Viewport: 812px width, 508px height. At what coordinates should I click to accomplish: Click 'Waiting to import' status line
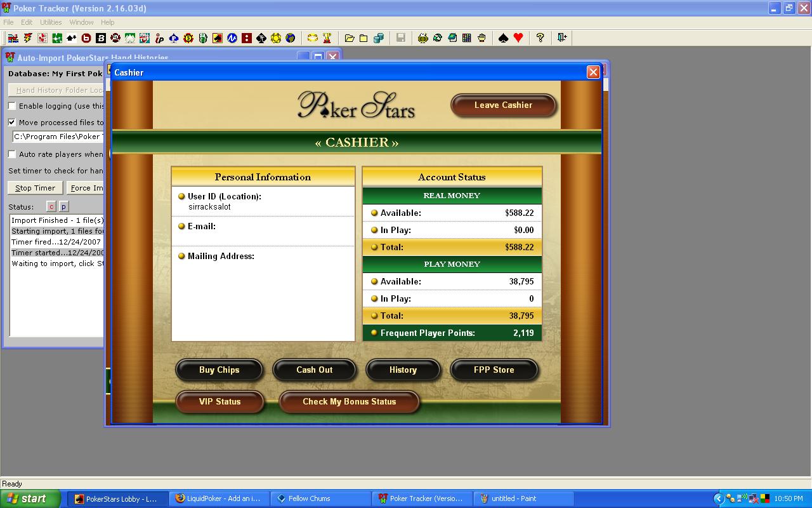[x=57, y=264]
